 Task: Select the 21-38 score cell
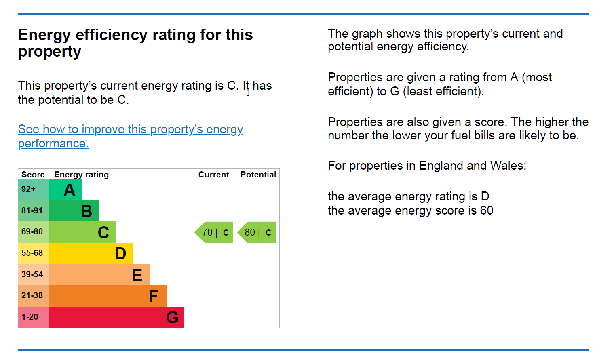(34, 296)
